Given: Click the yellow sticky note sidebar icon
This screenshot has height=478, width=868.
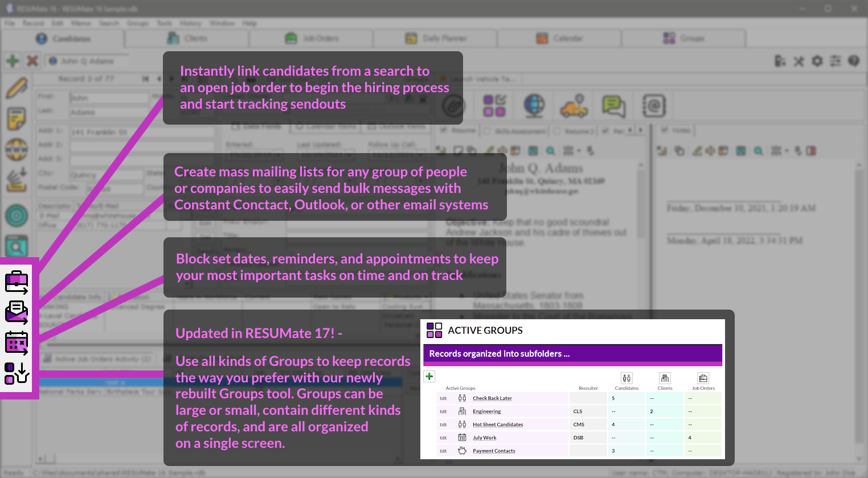Looking at the screenshot, I should coord(17,119).
